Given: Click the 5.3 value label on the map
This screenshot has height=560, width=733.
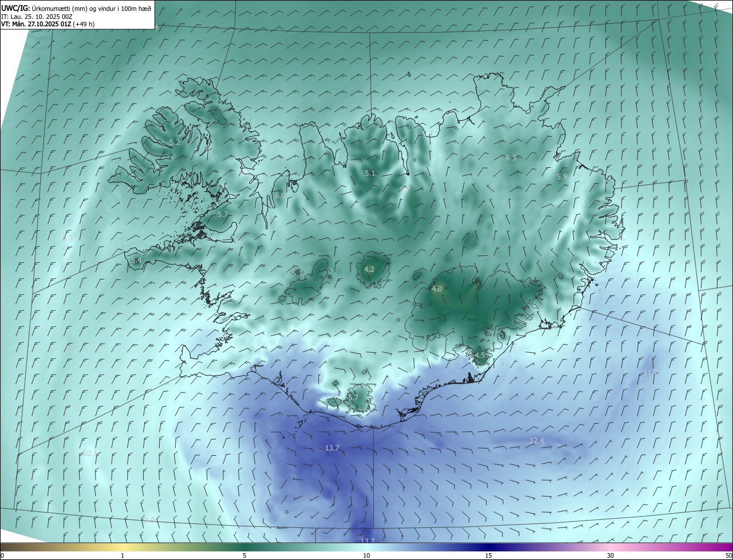Looking at the screenshot, I should coord(297,273).
